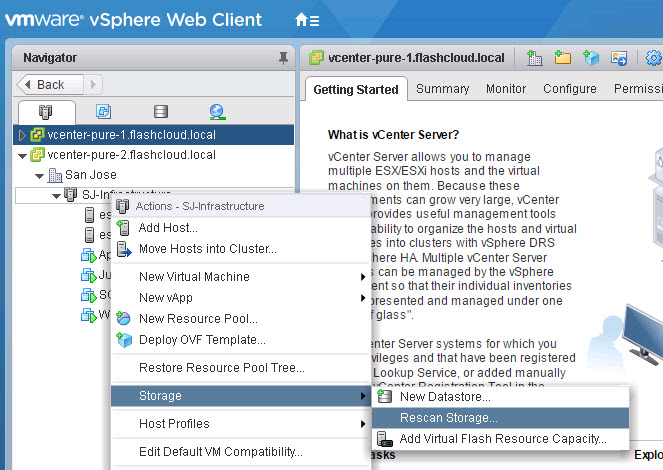Open the Actions gear icon
The image size is (663, 470).
(x=654, y=58)
